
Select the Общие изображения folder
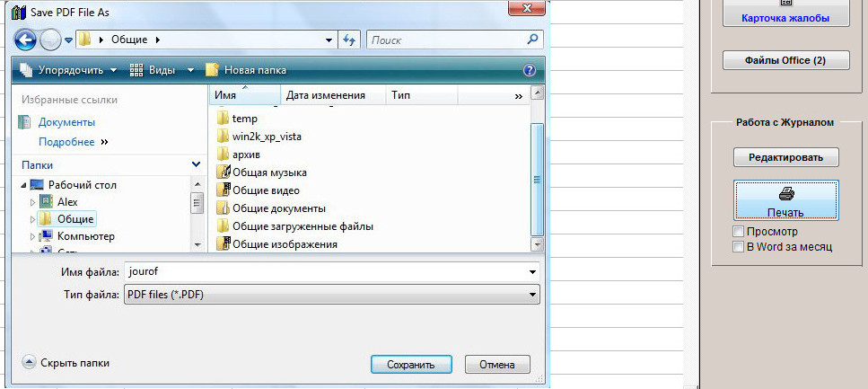(276, 243)
